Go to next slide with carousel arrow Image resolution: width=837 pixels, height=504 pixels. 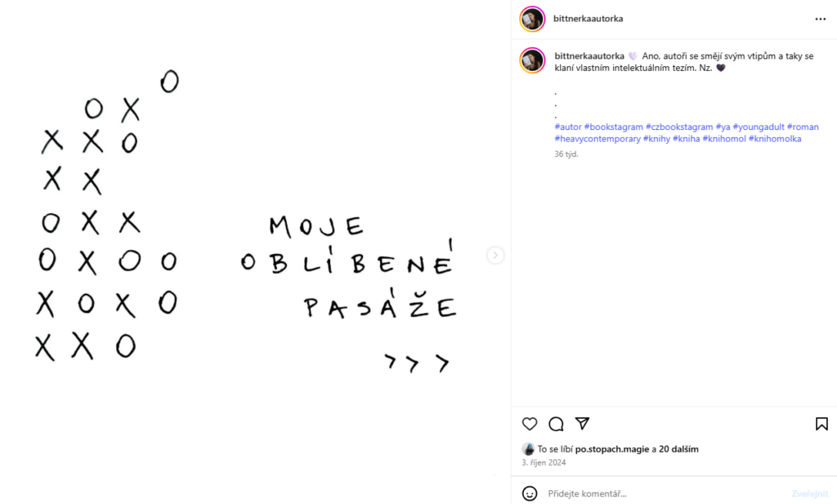point(495,256)
